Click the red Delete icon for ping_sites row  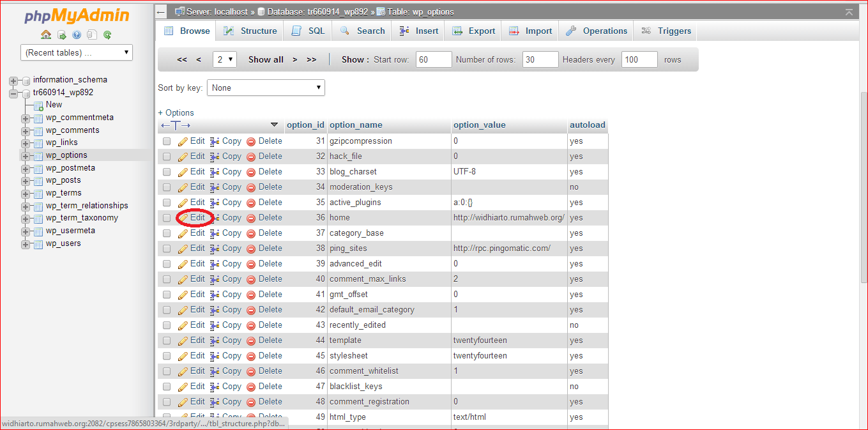[251, 249]
